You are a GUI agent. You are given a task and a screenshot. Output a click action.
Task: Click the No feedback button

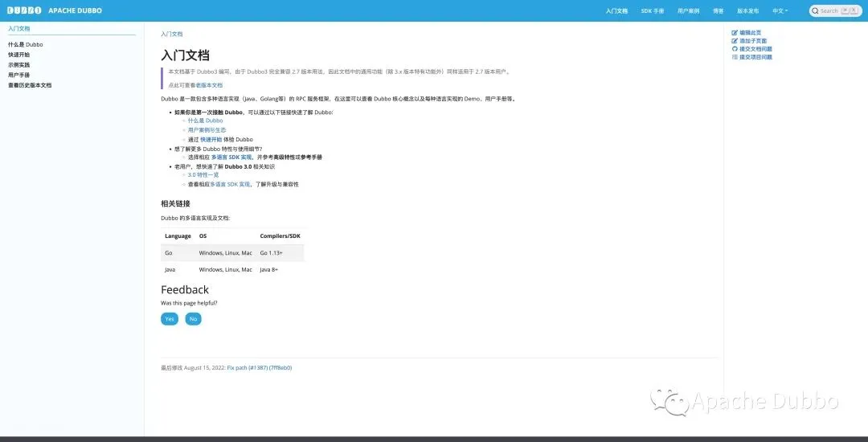193,319
